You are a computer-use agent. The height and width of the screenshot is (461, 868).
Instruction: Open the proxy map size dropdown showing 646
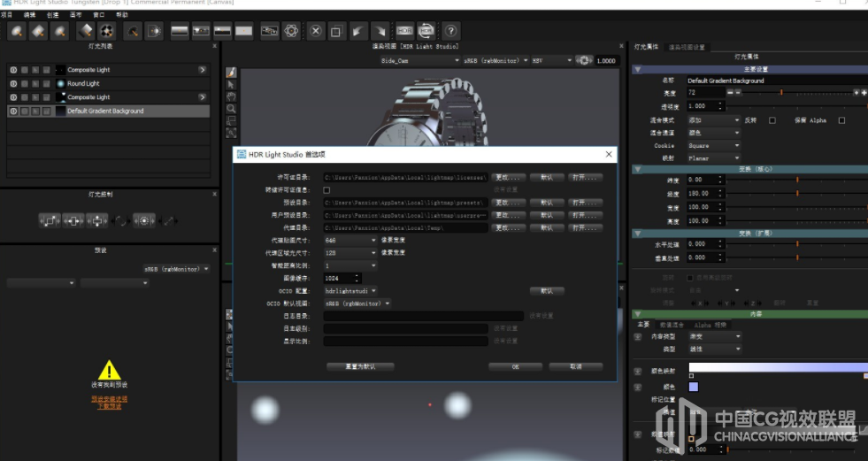(x=350, y=240)
